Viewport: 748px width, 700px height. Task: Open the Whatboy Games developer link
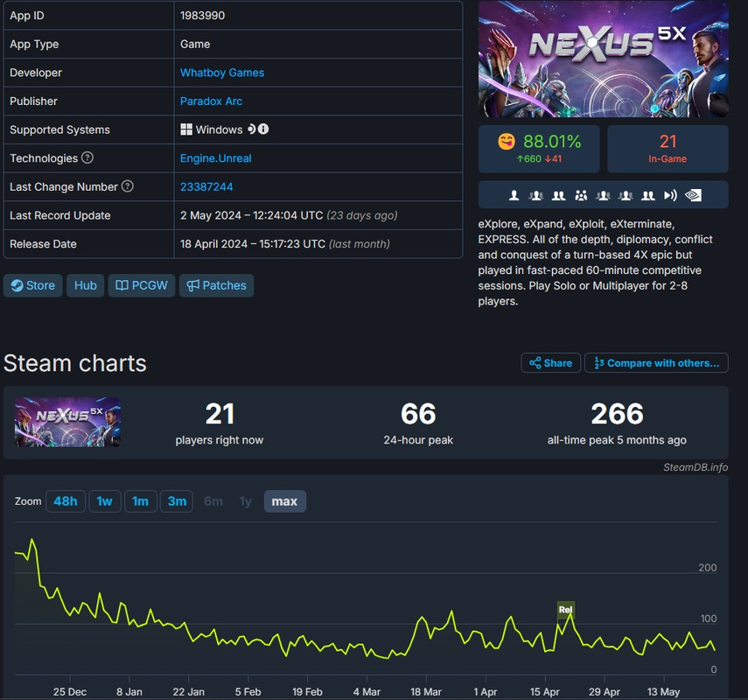click(222, 73)
